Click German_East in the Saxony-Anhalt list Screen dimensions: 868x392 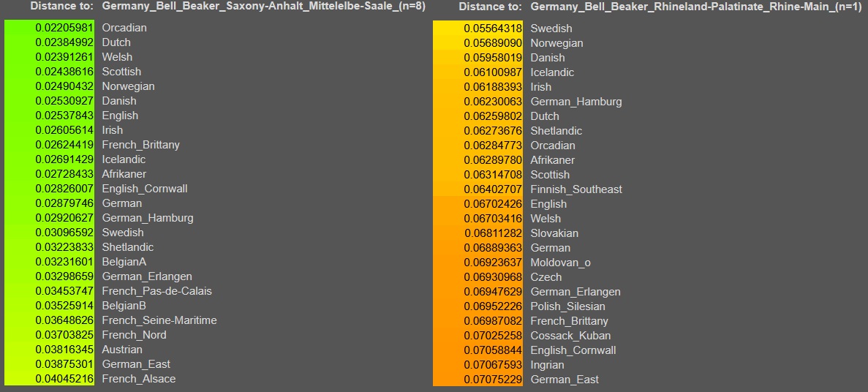coord(136,364)
